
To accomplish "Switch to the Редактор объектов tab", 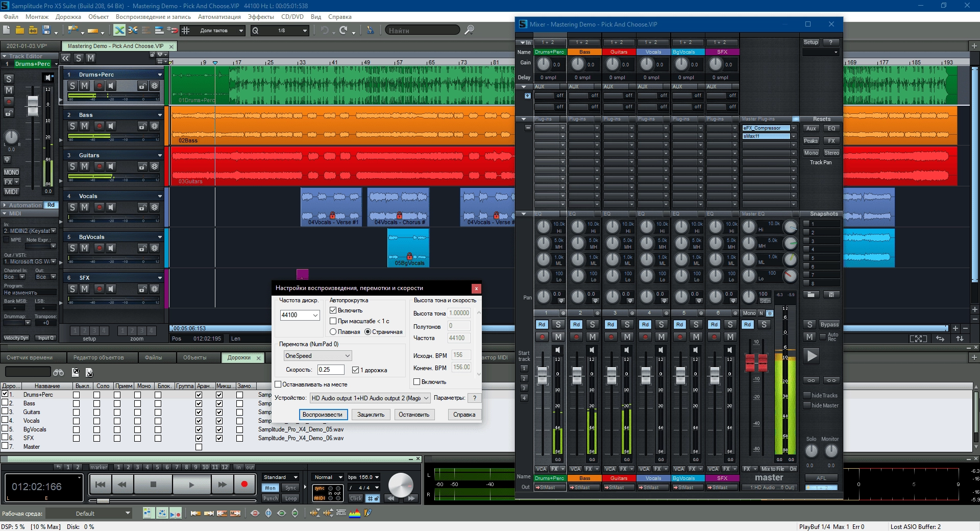I will [x=99, y=357].
